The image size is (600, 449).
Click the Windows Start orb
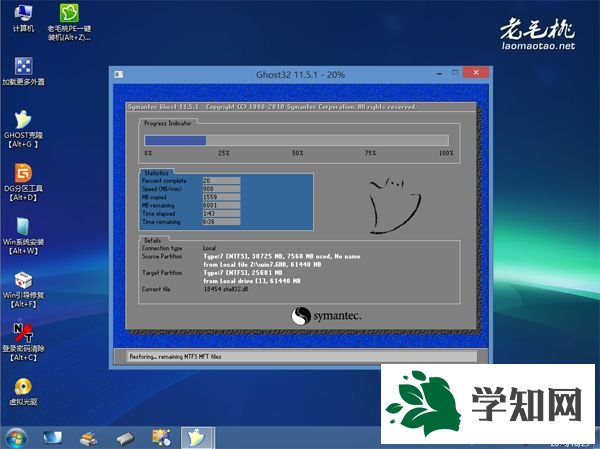click(x=16, y=438)
